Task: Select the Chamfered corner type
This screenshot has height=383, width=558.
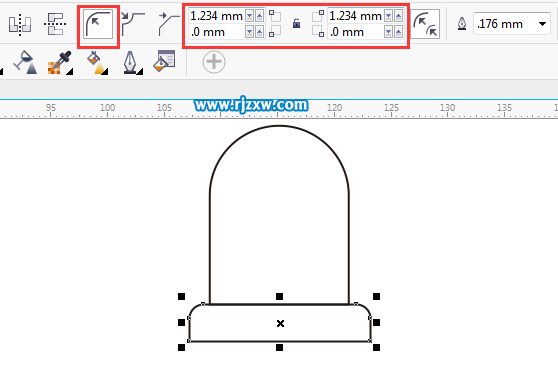Action: point(168,24)
